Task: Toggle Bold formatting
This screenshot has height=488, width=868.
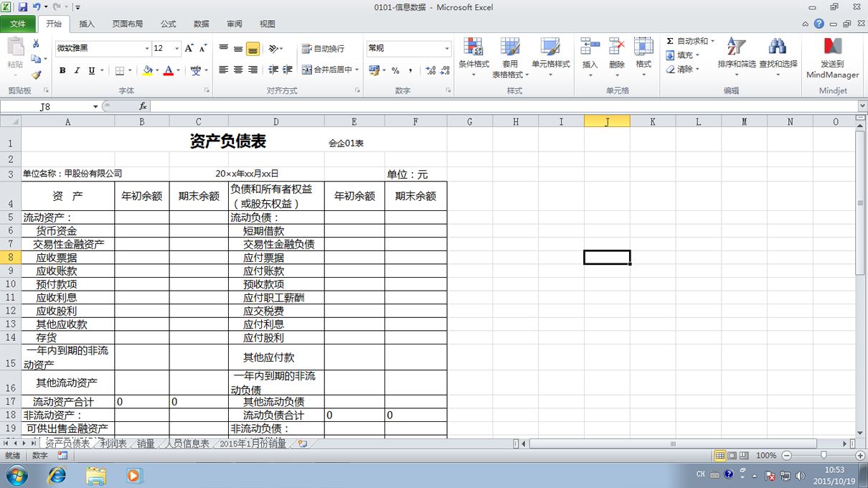Action: point(62,70)
